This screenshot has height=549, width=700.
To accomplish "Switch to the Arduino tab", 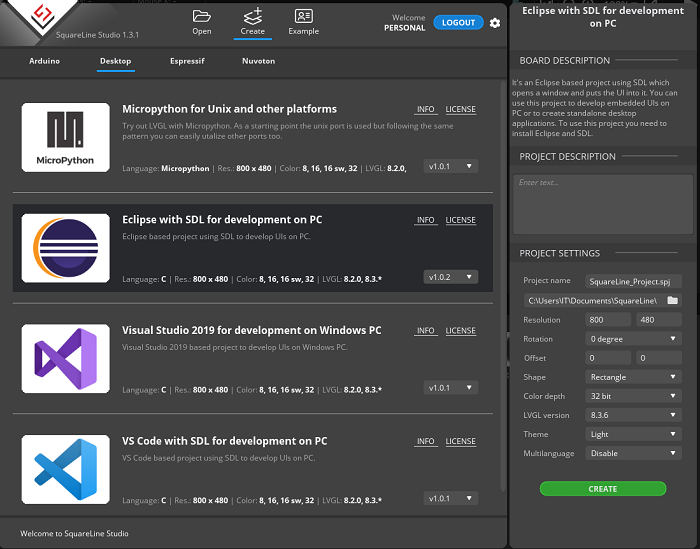I will pos(44,61).
